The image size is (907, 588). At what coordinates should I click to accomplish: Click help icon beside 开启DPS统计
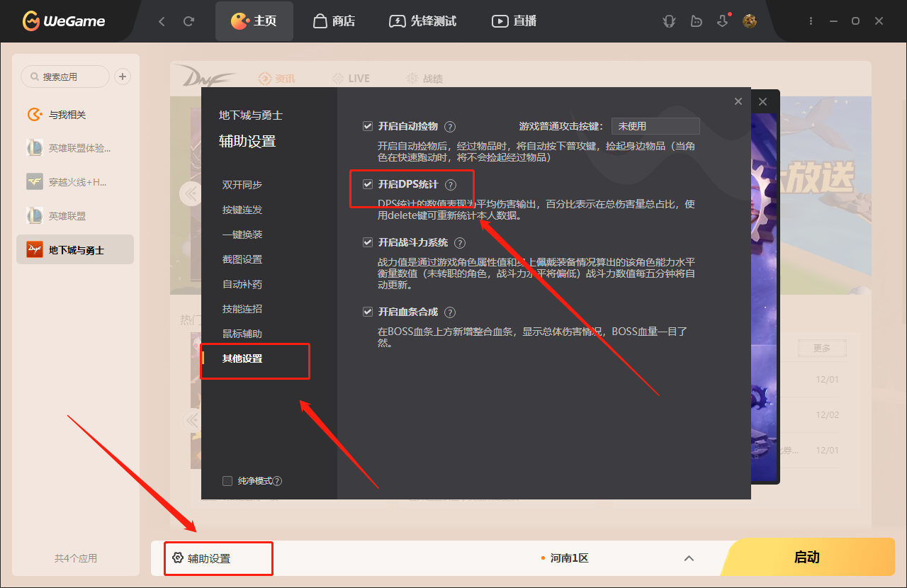[451, 185]
